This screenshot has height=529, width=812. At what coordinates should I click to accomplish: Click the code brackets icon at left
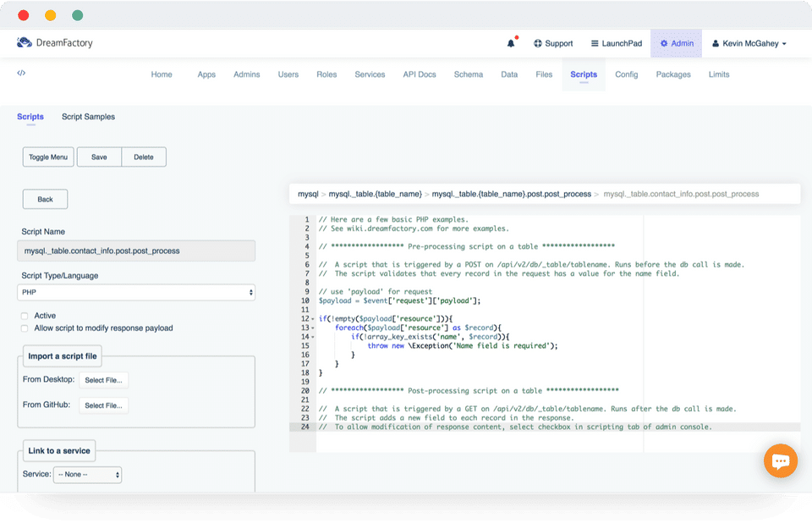tap(21, 74)
